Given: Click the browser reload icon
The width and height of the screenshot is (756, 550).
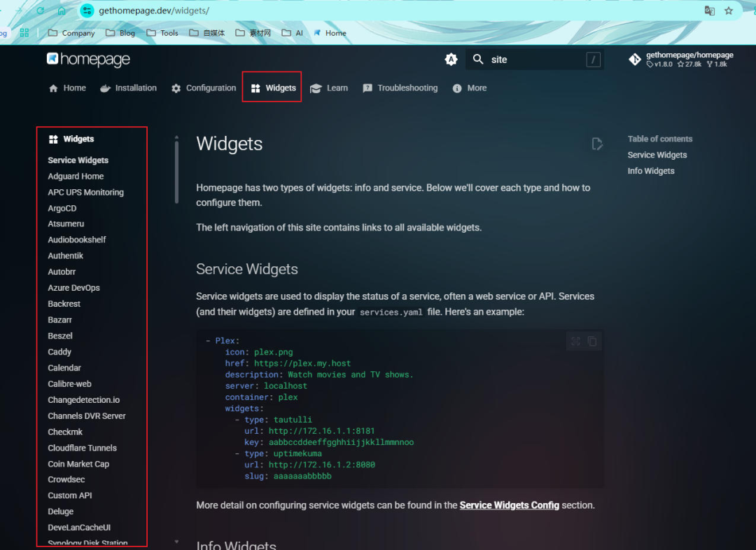Looking at the screenshot, I should coord(41,11).
